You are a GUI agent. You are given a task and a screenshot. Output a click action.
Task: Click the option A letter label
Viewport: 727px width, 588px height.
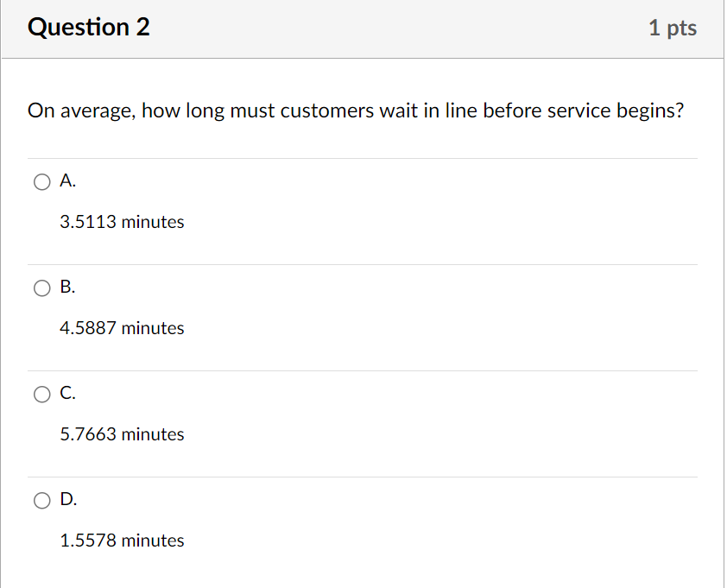pyautogui.click(x=68, y=180)
